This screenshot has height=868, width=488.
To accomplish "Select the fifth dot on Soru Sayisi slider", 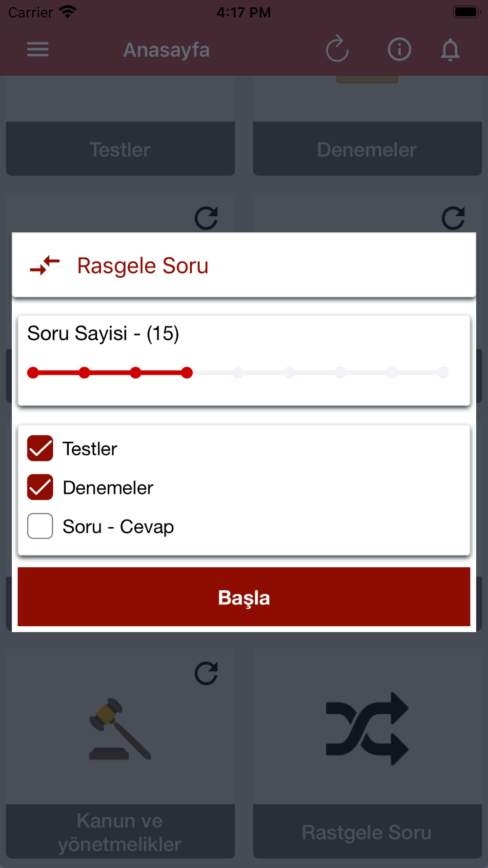I will click(238, 373).
